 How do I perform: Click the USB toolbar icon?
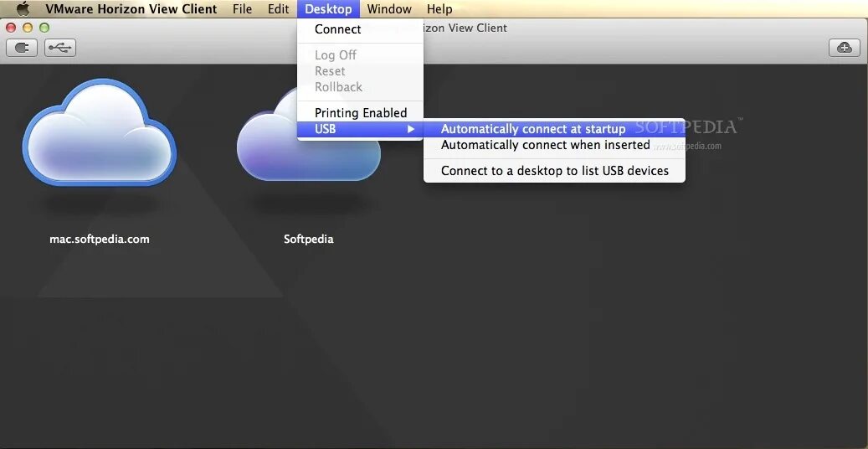59,49
